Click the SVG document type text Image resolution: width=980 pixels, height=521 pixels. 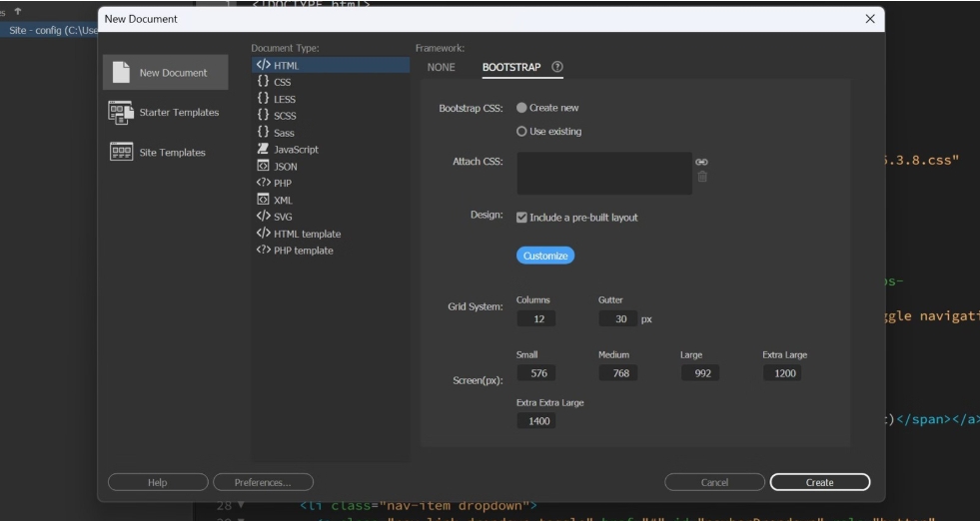pos(283,218)
